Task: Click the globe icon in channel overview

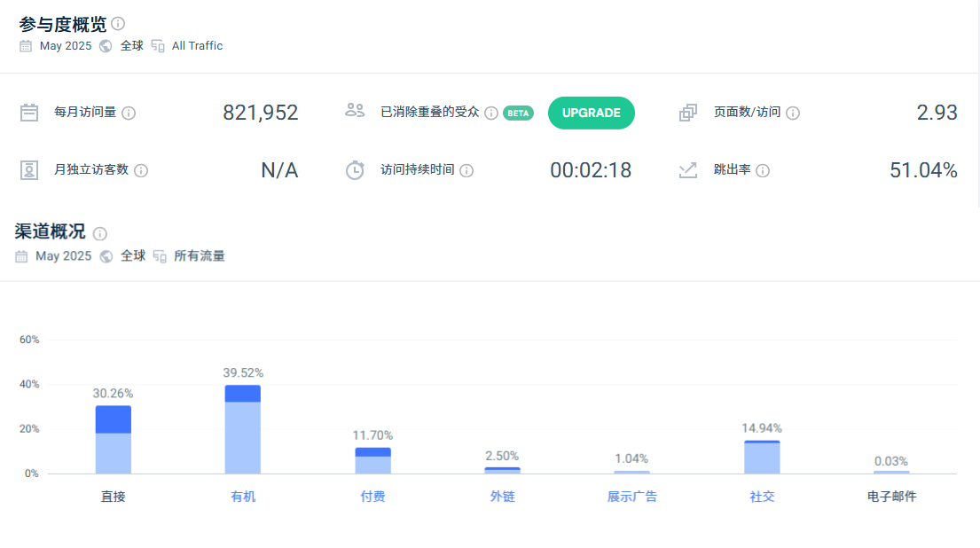Action: pyautogui.click(x=106, y=256)
